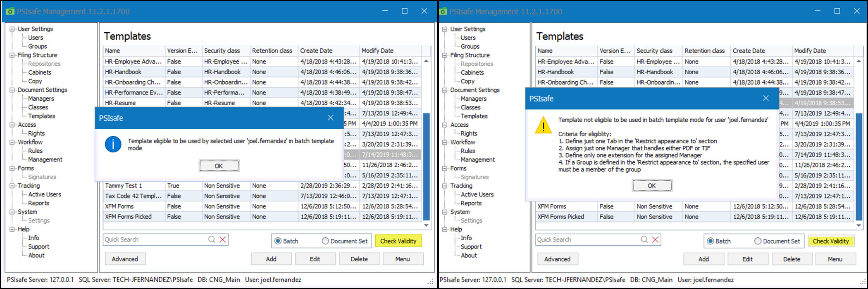Close the not-eligible warning dialog via its X

765,98
